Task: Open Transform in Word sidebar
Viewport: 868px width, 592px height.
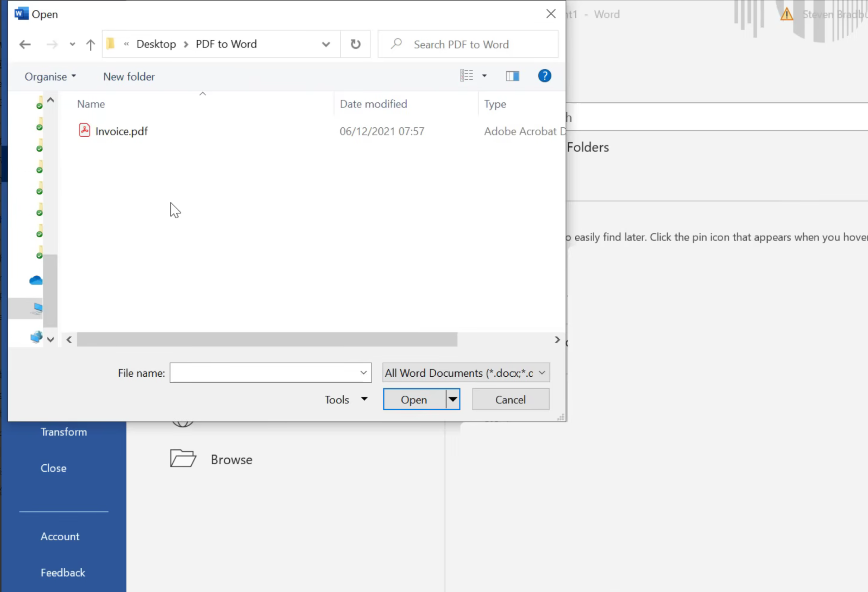Action: tap(63, 432)
